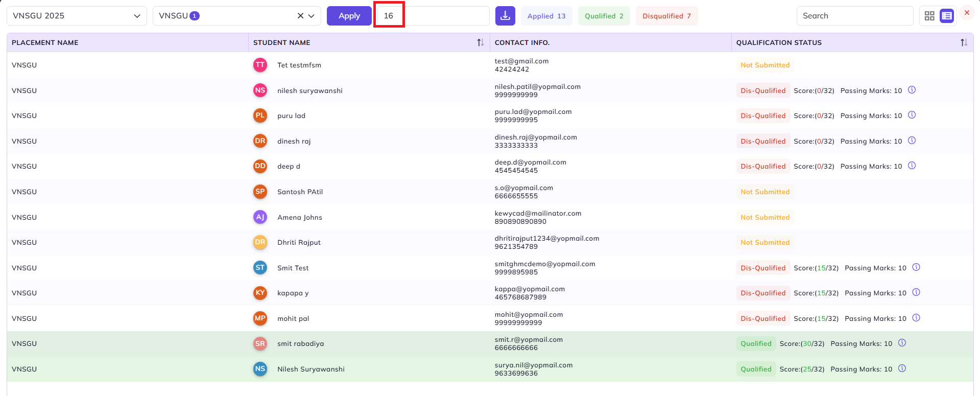
Task: Focus the passing marks field showing 16
Action: [433, 16]
